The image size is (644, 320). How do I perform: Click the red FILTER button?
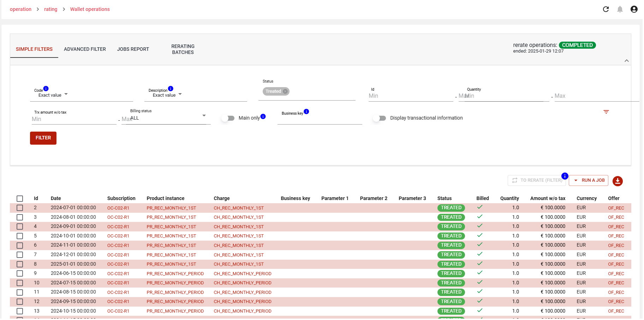[x=43, y=138]
